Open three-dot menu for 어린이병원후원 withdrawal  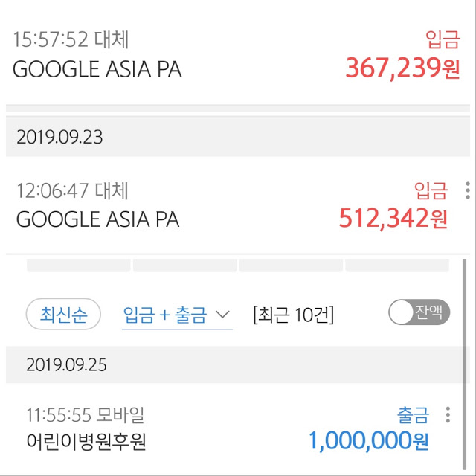coord(448,415)
